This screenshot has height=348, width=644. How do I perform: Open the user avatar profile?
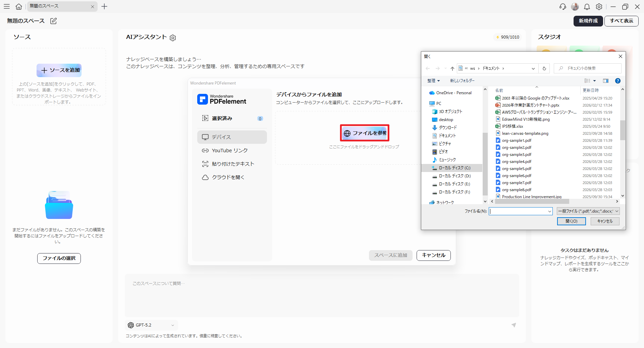(x=575, y=7)
